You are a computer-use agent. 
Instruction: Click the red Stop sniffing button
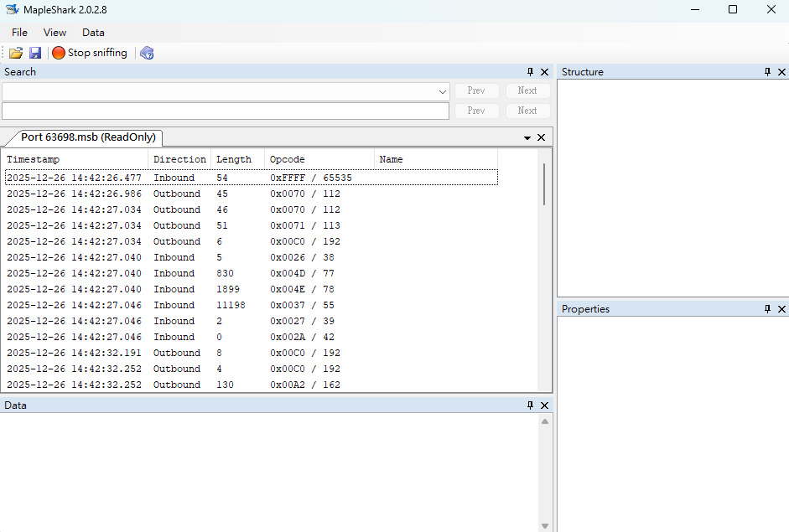(90, 53)
